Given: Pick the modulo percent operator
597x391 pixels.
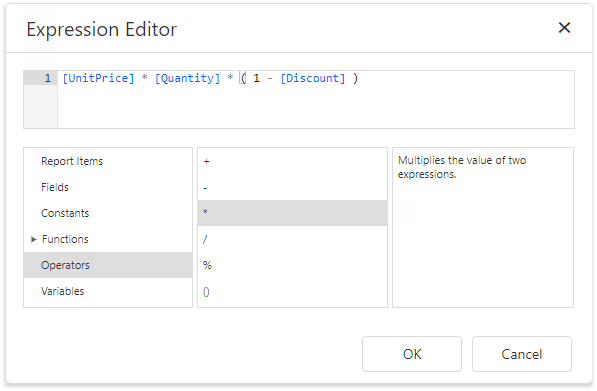Looking at the screenshot, I should pos(292,265).
